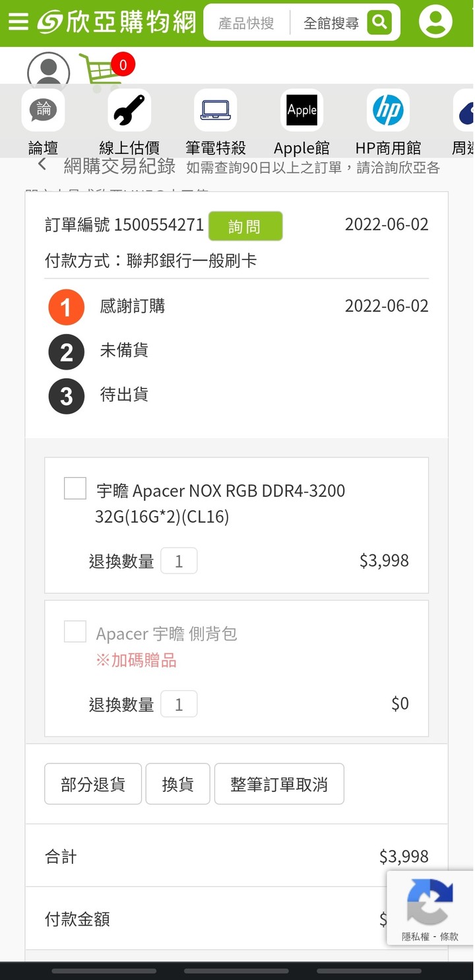Open the account avatar in green header
Viewport: 475px width, 980px height.
pos(435,22)
